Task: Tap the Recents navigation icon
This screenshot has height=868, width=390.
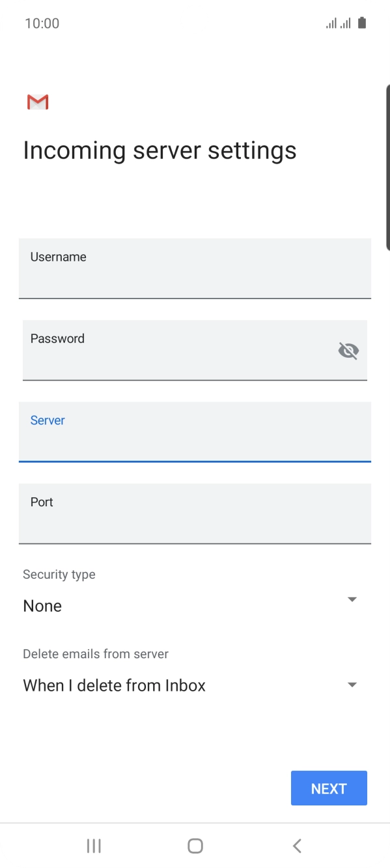Action: point(93,845)
